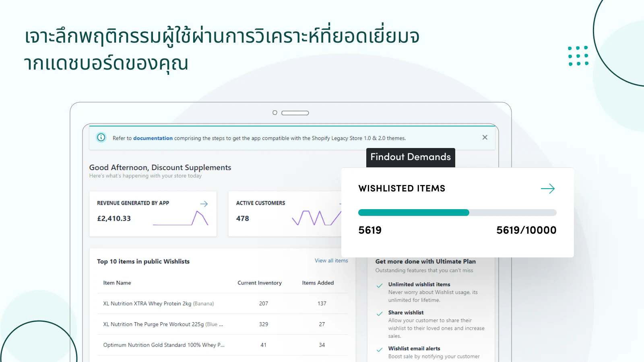Click the Items Added column header

(x=318, y=283)
